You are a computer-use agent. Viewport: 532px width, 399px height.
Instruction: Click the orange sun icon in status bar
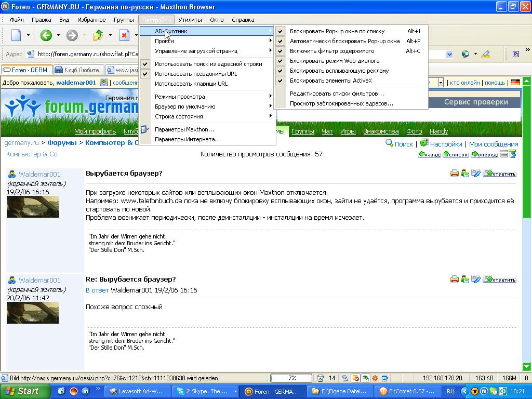pyautogui.click(x=375, y=378)
